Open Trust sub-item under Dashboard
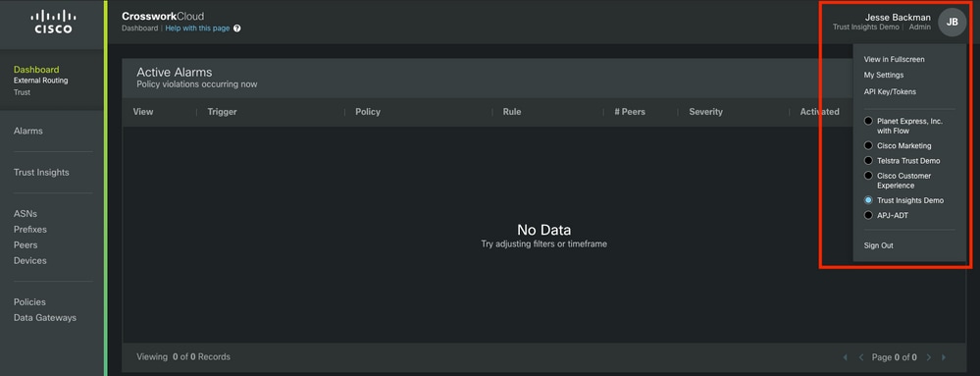 coord(22,92)
